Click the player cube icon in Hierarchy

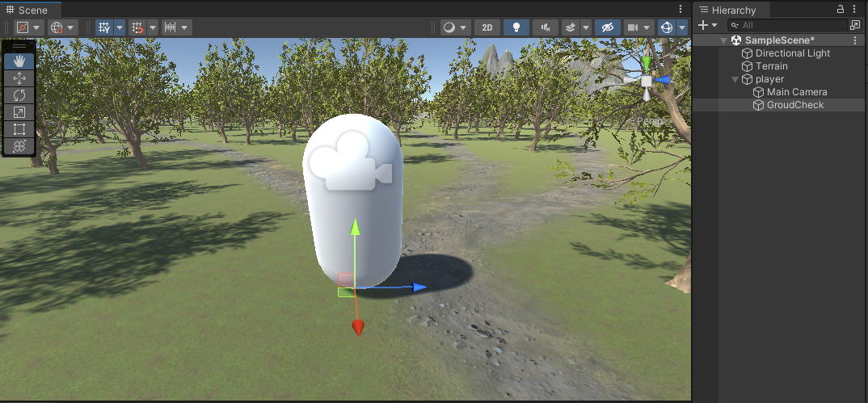pos(748,79)
